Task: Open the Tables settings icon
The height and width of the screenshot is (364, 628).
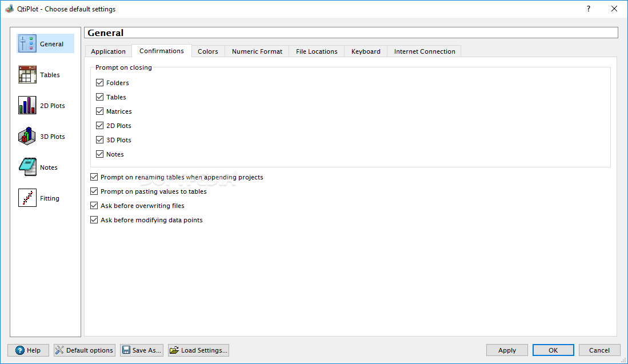Action: coord(27,74)
